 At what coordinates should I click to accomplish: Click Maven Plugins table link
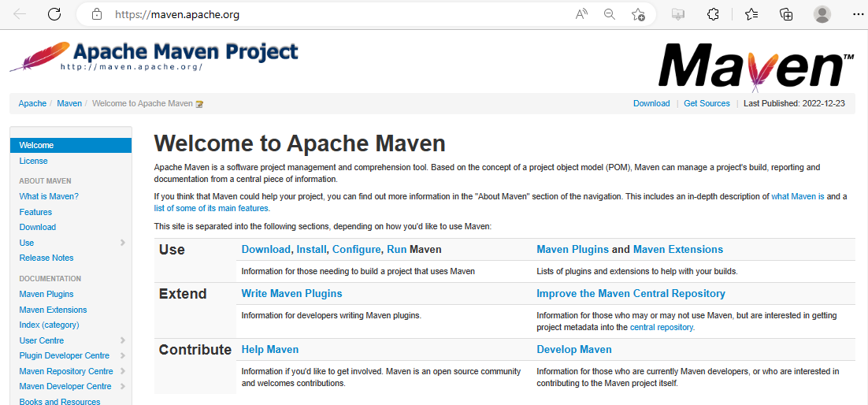(x=573, y=249)
